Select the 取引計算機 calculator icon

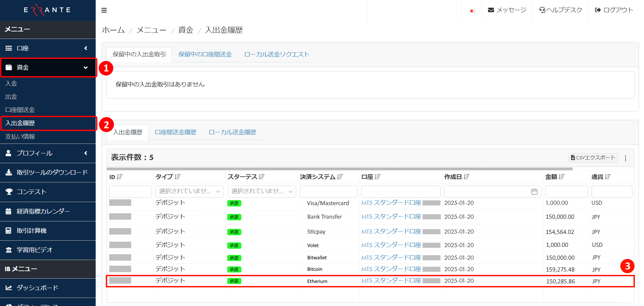[x=8, y=231]
